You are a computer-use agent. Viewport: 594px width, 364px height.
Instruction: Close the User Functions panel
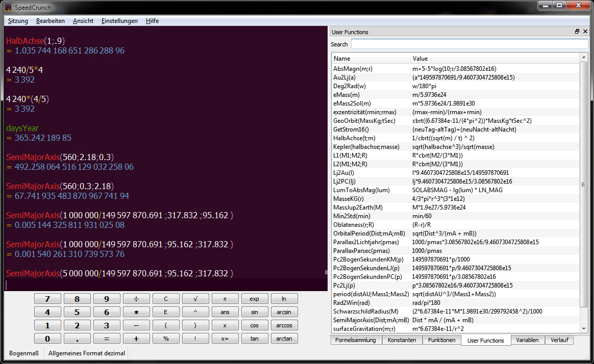coord(585,32)
